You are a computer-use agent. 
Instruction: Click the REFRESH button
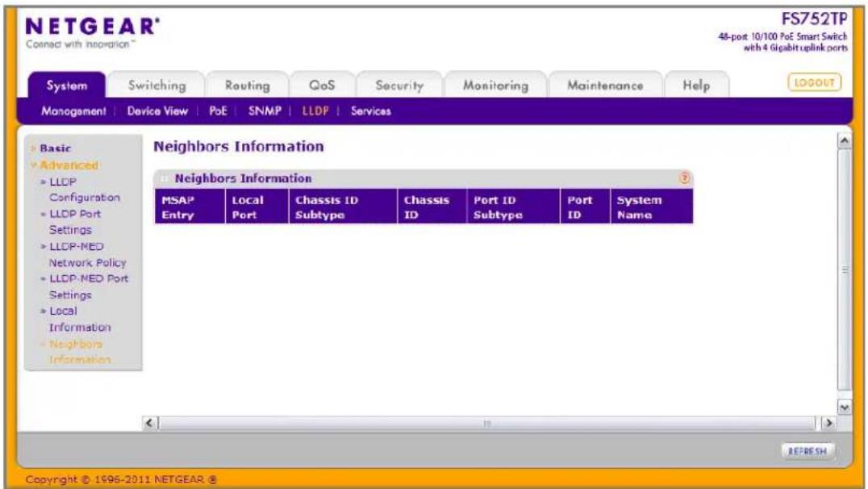click(x=807, y=451)
